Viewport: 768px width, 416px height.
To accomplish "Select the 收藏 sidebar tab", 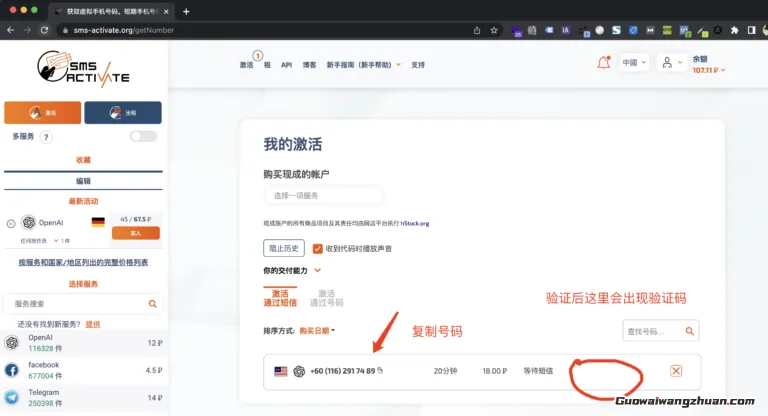I will 83,160.
